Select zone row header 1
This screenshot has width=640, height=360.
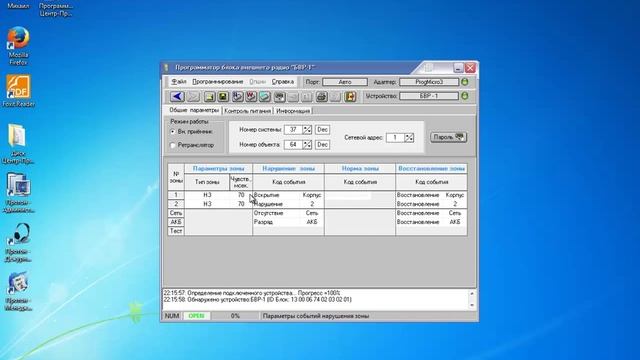pos(176,195)
